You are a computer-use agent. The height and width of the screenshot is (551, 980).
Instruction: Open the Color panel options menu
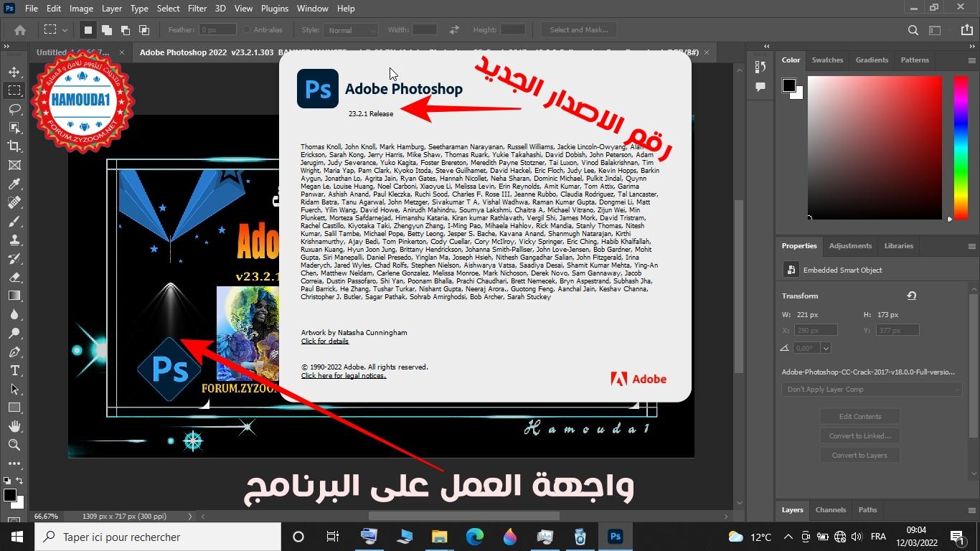coord(971,60)
